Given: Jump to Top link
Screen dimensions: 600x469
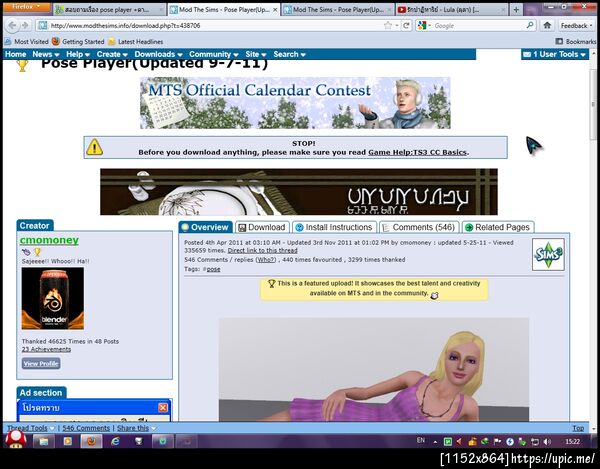Looking at the screenshot, I should [578, 428].
